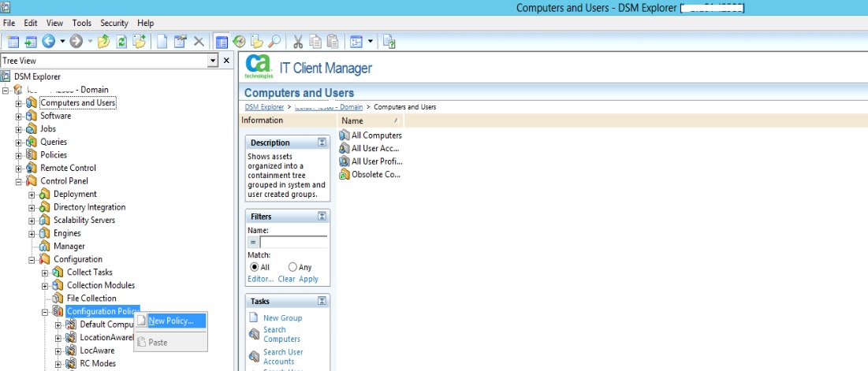Click the New Group task icon

tap(254, 318)
